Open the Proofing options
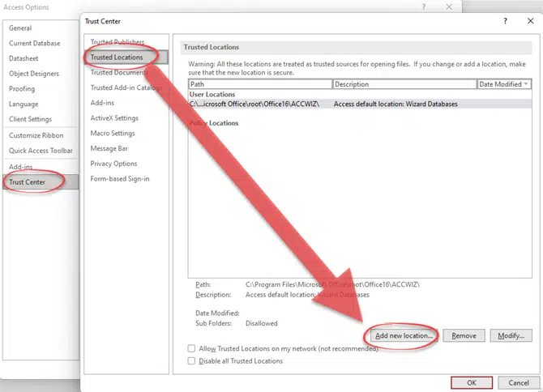Viewport: 543px width, 392px height. [x=22, y=89]
